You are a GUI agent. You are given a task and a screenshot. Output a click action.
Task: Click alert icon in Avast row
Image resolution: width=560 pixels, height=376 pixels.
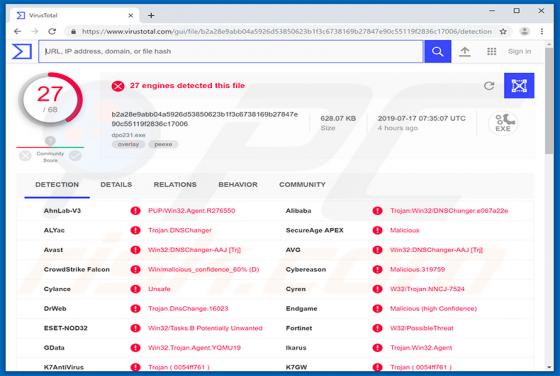(135, 250)
